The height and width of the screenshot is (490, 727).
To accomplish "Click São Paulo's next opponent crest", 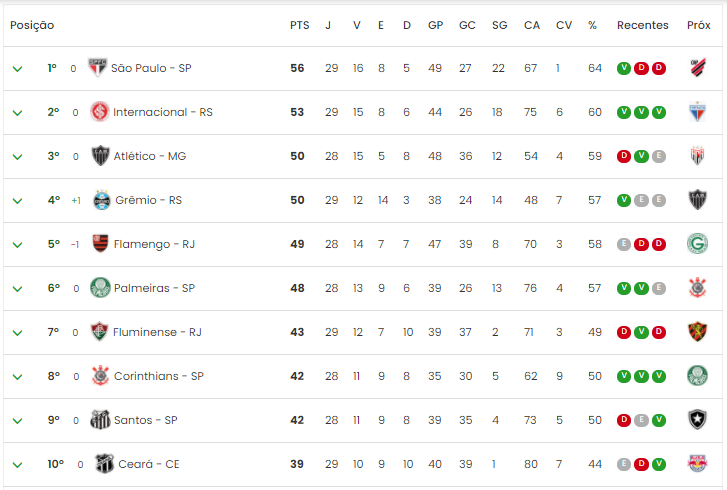I will 697,68.
